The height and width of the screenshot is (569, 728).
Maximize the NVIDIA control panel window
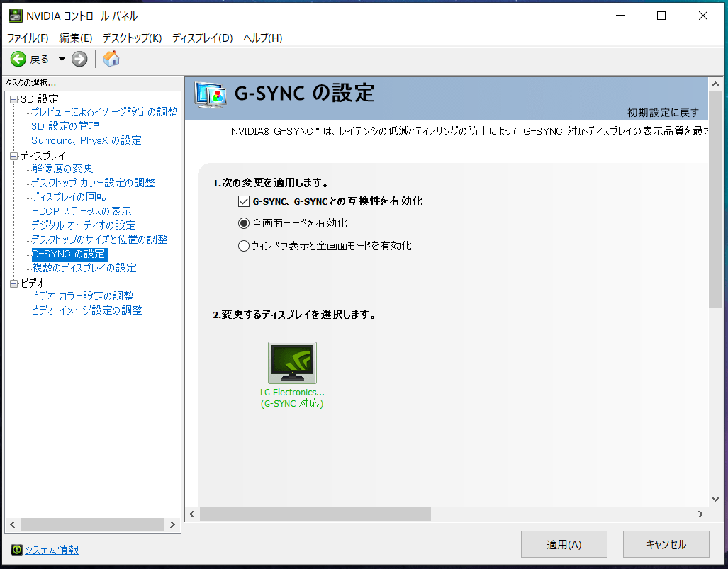click(x=661, y=16)
